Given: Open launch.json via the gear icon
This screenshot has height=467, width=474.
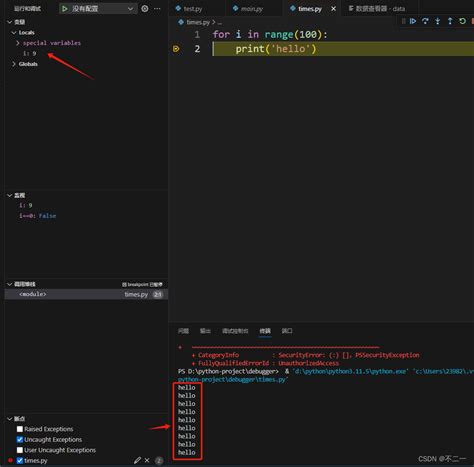Looking at the screenshot, I should click(x=145, y=9).
